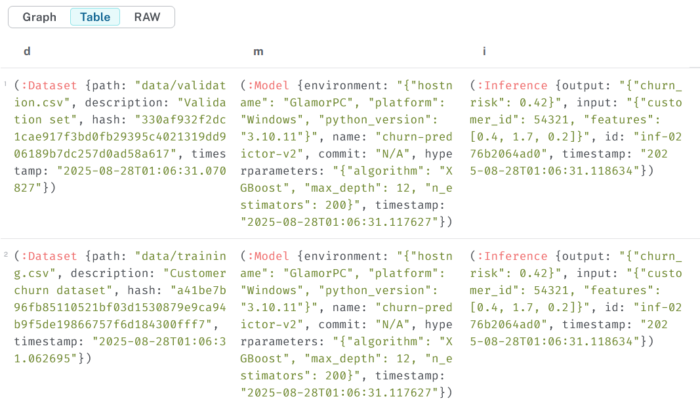This screenshot has width=700, height=405.
Task: Click the 'd' column header
Action: click(x=26, y=50)
